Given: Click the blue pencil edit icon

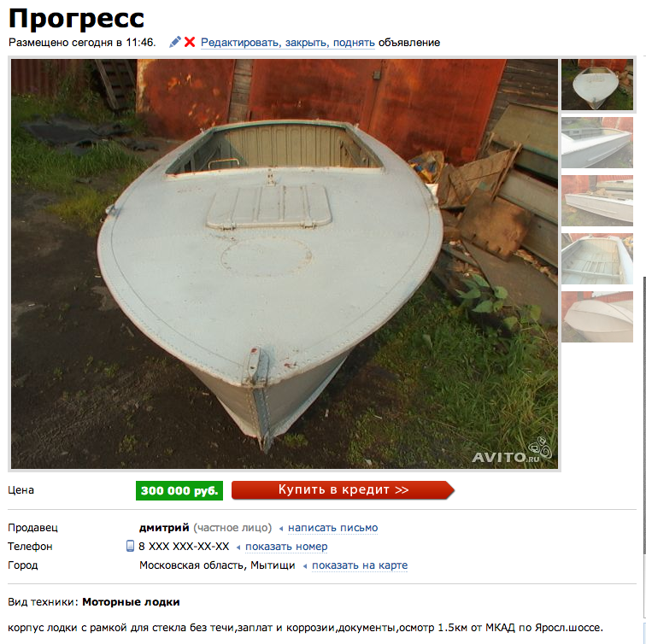Looking at the screenshot, I should [175, 42].
